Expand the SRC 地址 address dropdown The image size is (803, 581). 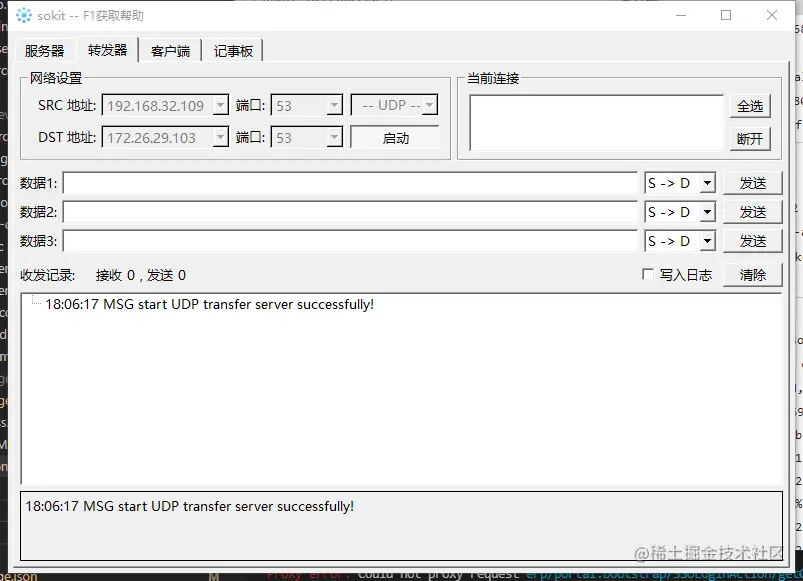click(221, 104)
